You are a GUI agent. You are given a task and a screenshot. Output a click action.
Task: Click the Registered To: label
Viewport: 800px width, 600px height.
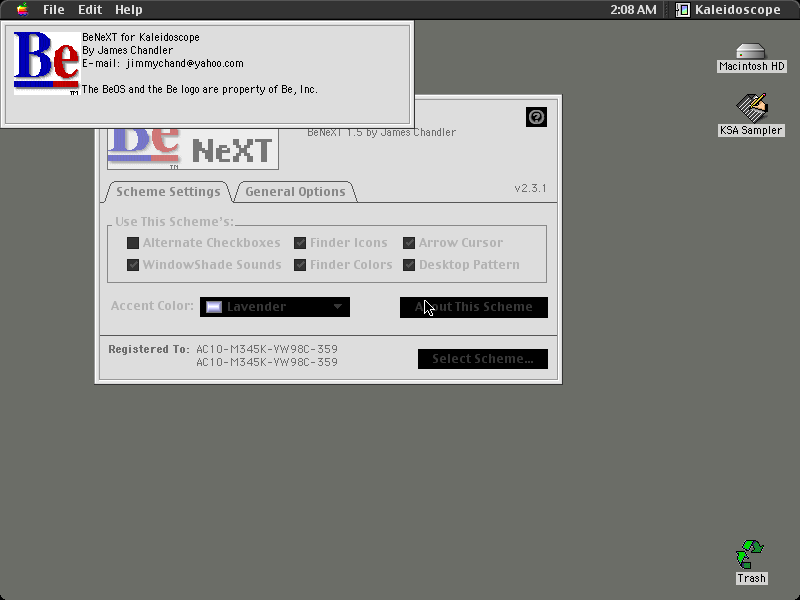[149, 349]
